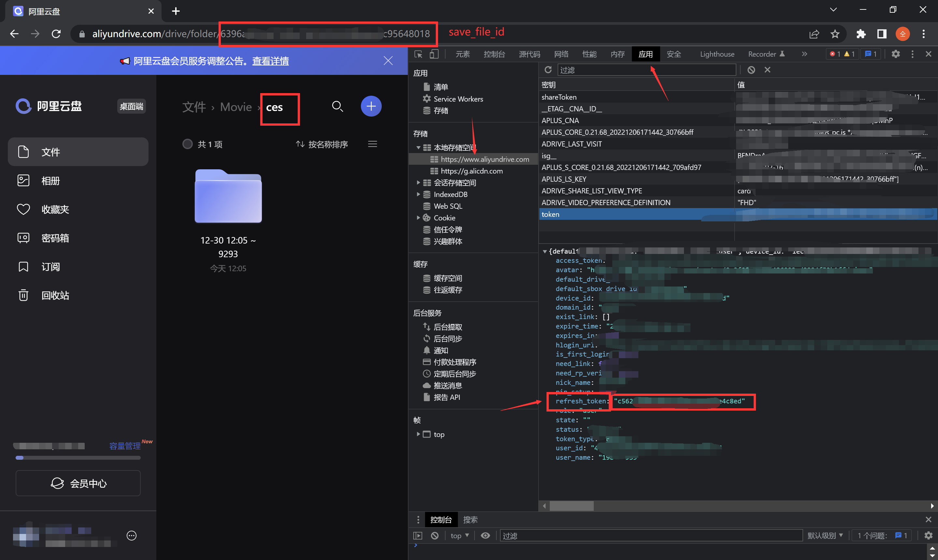Select the ADRIVE_LAST_VISIT key row
The height and width of the screenshot is (560, 938).
click(738, 144)
